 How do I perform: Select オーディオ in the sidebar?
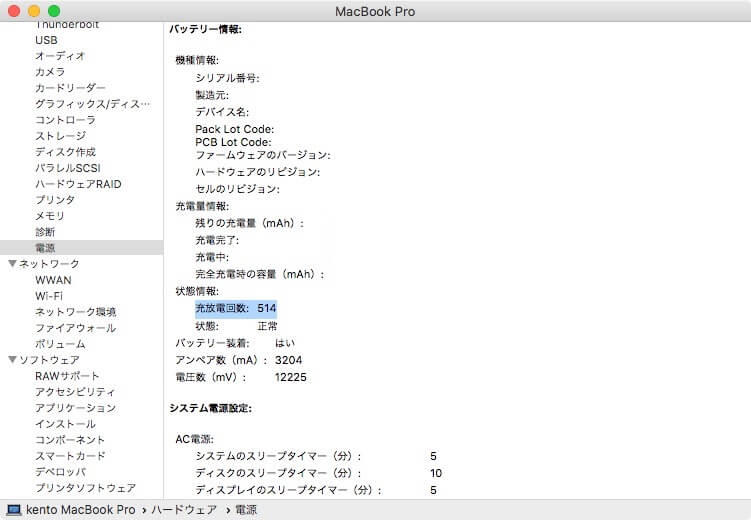coord(60,56)
